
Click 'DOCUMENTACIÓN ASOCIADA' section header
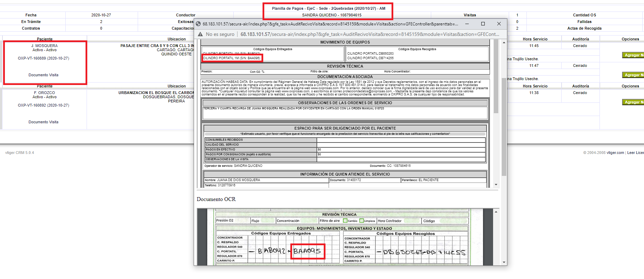345,77
